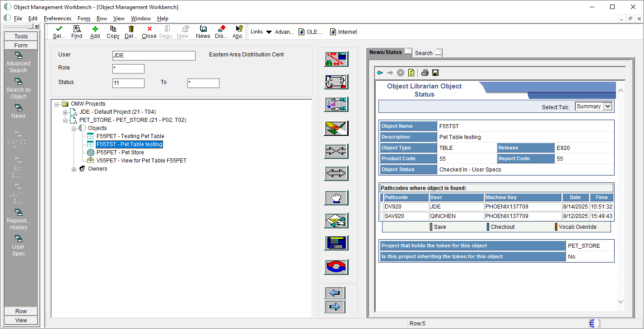
Task: Click the blue left arrow button
Action: coord(335,293)
